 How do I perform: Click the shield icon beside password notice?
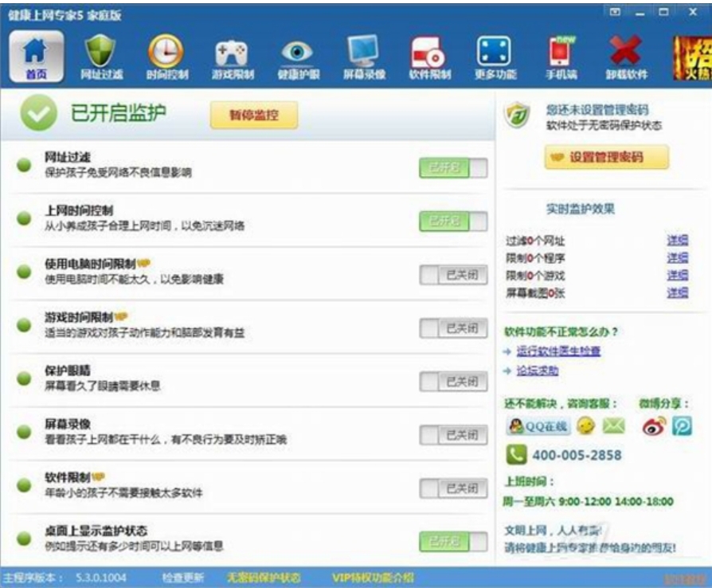[517, 115]
